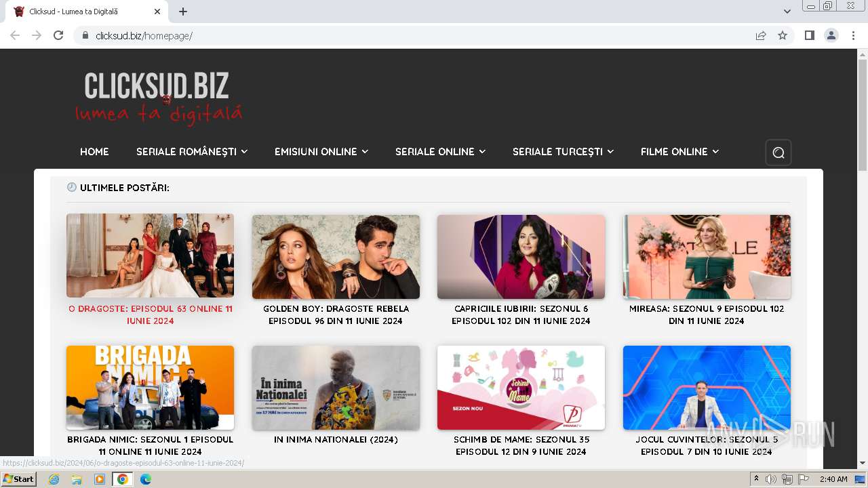This screenshot has width=868, height=488.
Task: Select the Brigada Nimic thumbnail image
Action: (x=150, y=388)
